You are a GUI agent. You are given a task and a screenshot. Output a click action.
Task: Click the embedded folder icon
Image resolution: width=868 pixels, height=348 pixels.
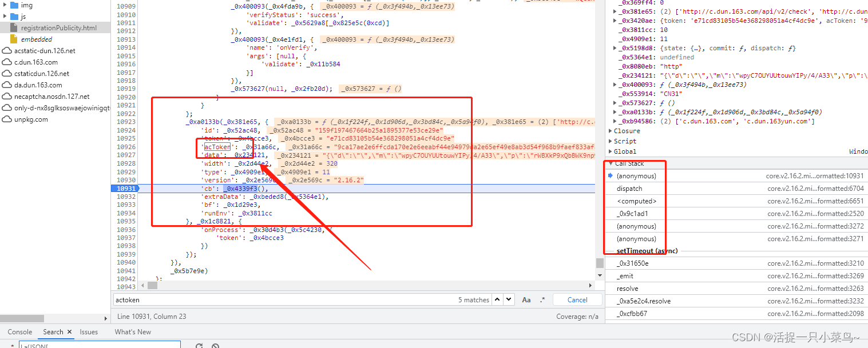point(14,39)
